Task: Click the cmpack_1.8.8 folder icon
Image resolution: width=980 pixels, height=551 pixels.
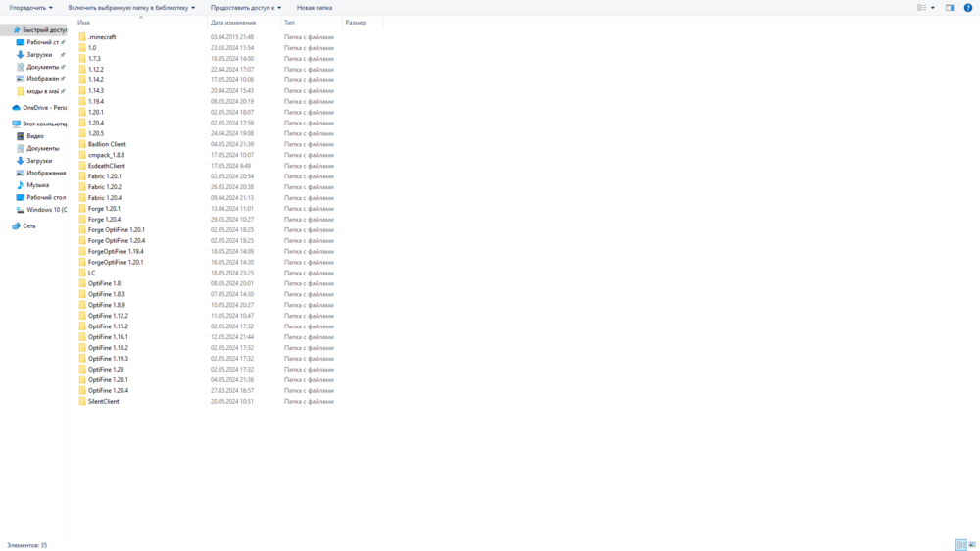Action: [x=82, y=155]
